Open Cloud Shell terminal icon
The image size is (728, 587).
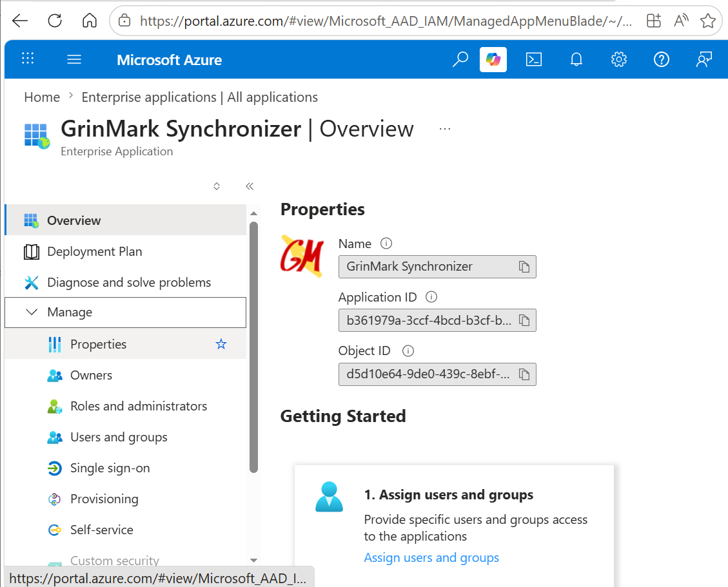click(534, 59)
